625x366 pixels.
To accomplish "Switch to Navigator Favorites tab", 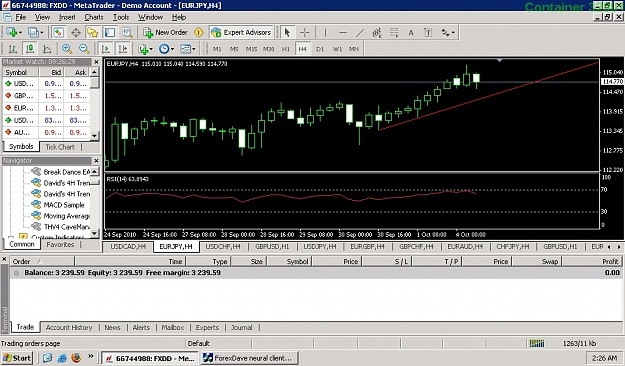I will coord(60,244).
